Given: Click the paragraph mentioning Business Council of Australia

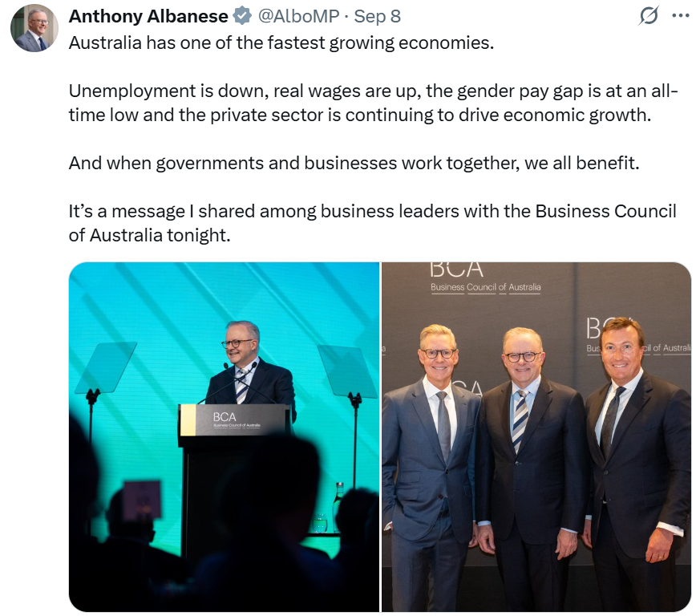Looking at the screenshot, I should click(372, 223).
